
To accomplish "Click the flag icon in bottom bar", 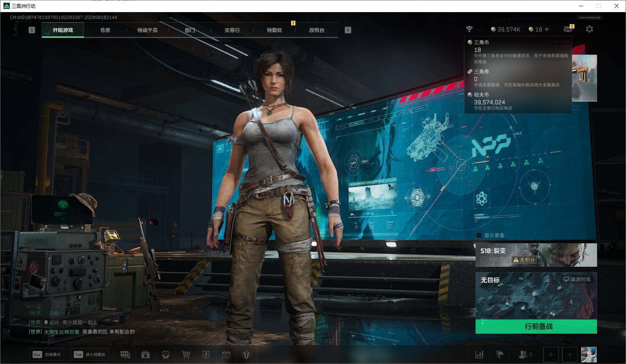I will coord(499,355).
